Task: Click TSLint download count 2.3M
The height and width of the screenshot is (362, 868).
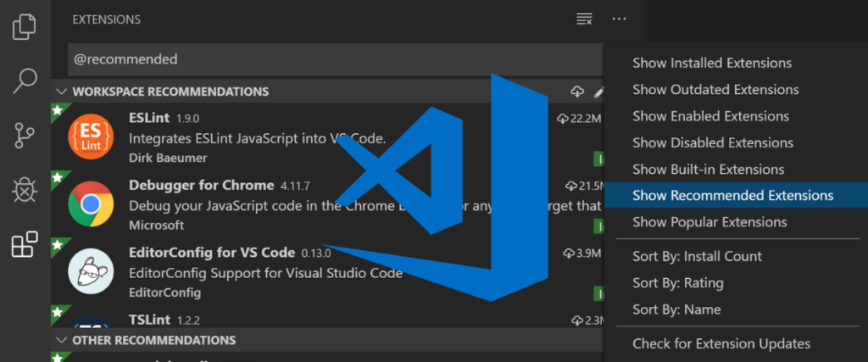Action: (587, 320)
